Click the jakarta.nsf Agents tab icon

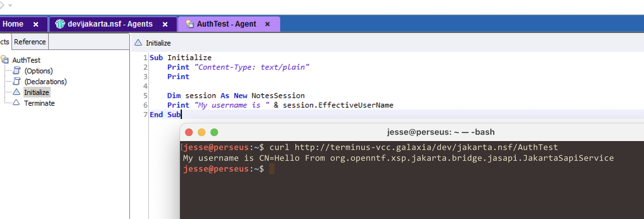[60, 24]
